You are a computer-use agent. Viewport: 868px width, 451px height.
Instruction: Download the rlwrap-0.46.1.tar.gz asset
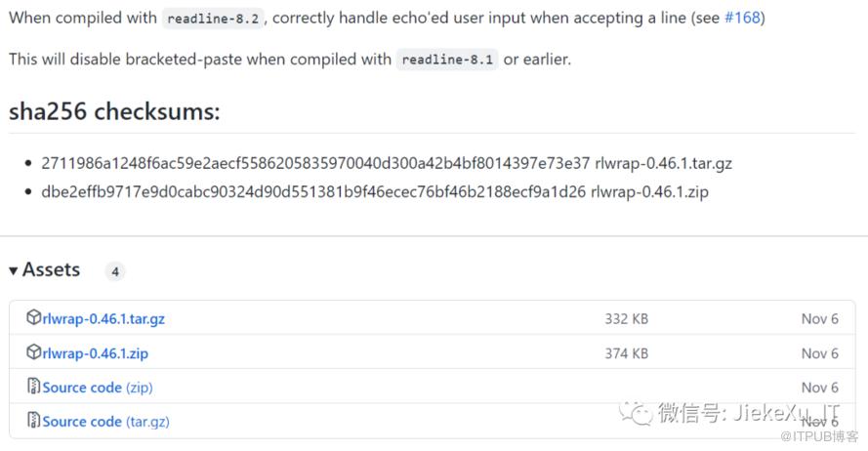coord(103,318)
